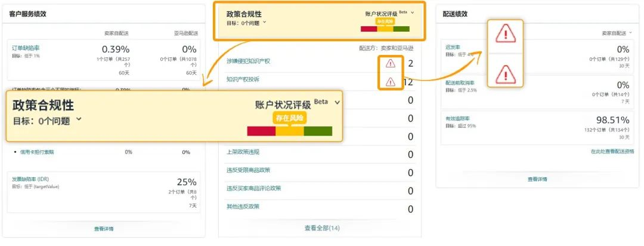Click 查看详情 under 客户服务绩效
The width and height of the screenshot is (644, 246).
click(x=104, y=229)
